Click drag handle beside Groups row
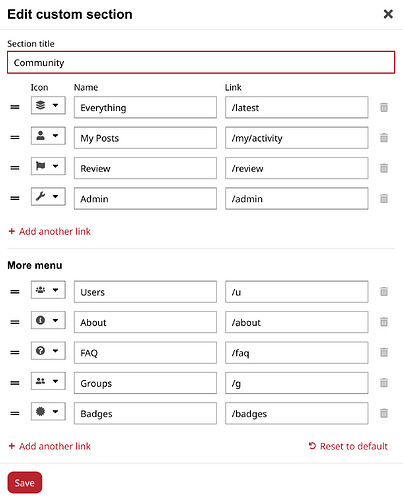 pyautogui.click(x=15, y=383)
